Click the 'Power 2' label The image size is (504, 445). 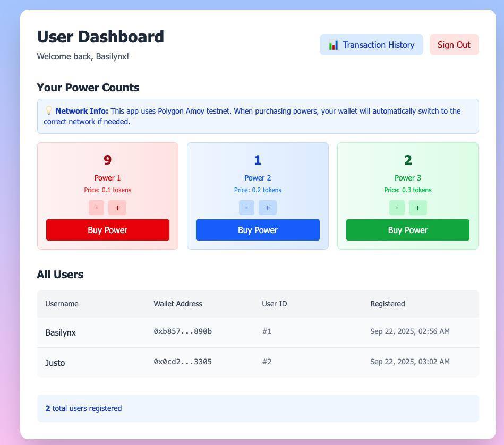tap(258, 178)
